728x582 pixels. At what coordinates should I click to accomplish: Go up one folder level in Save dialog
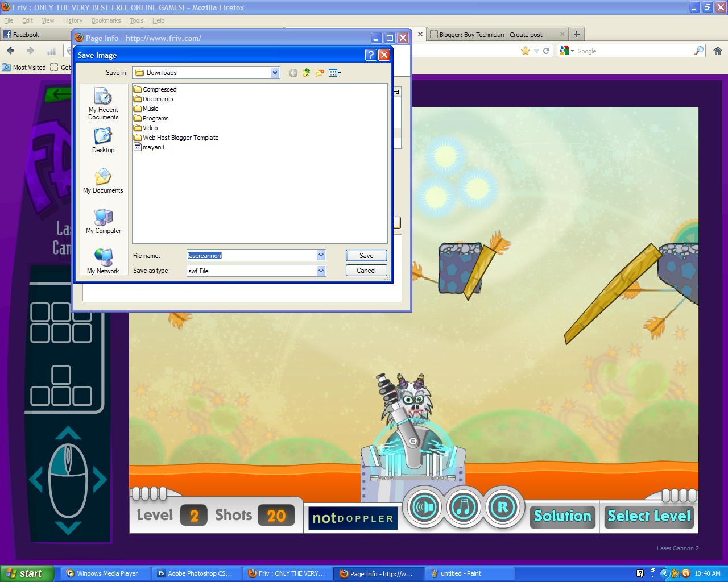pos(307,73)
